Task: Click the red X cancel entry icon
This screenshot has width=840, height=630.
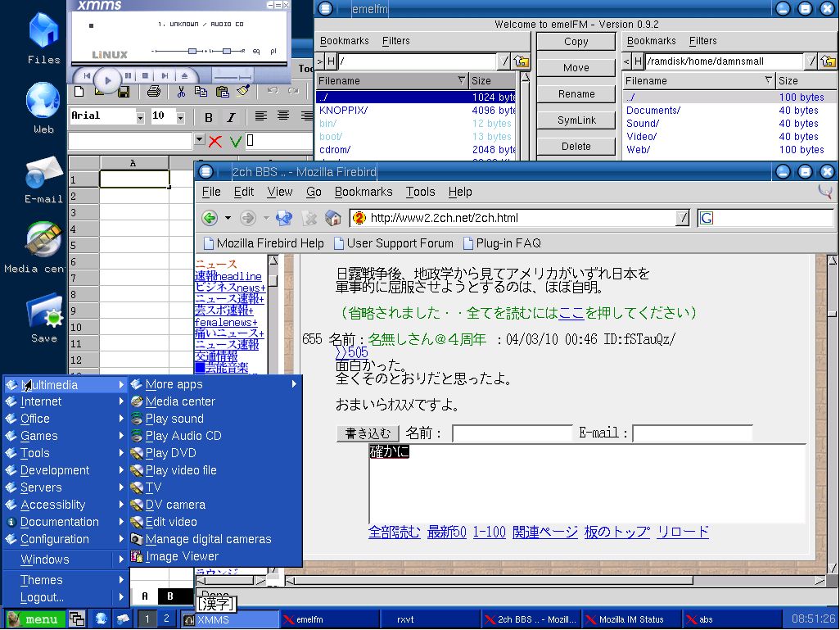Action: point(215,141)
